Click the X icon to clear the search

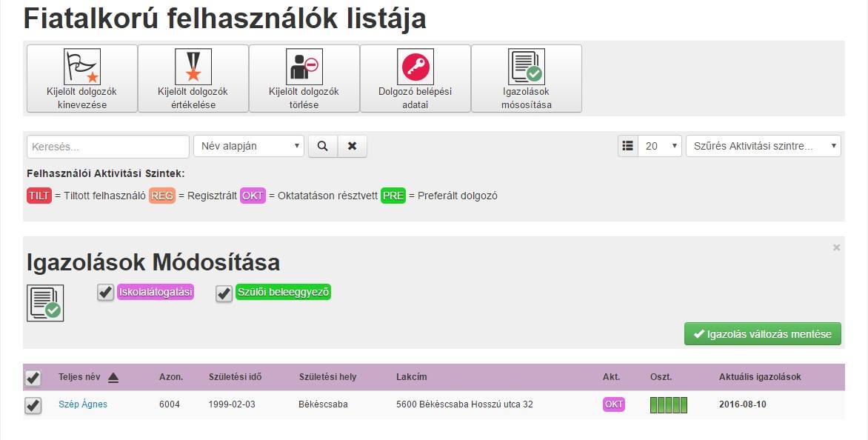[353, 146]
